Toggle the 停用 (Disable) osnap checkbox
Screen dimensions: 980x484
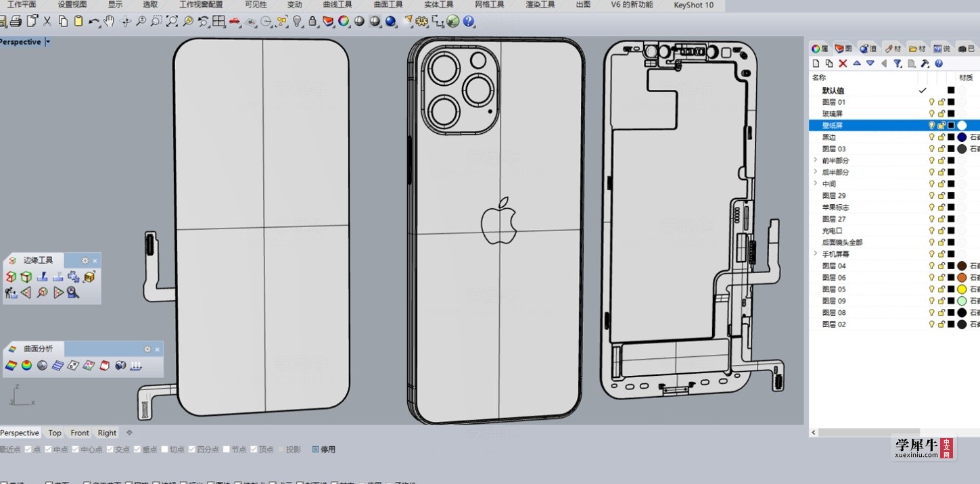point(315,450)
